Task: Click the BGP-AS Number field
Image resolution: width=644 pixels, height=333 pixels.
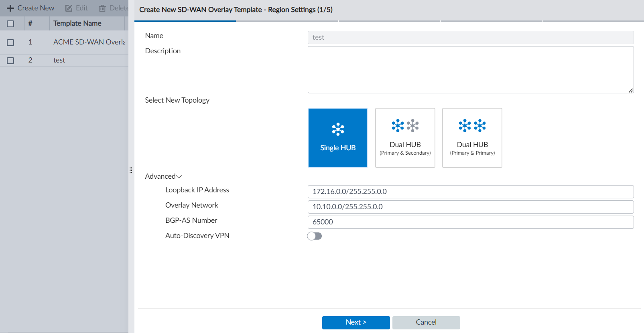Action: click(470, 222)
